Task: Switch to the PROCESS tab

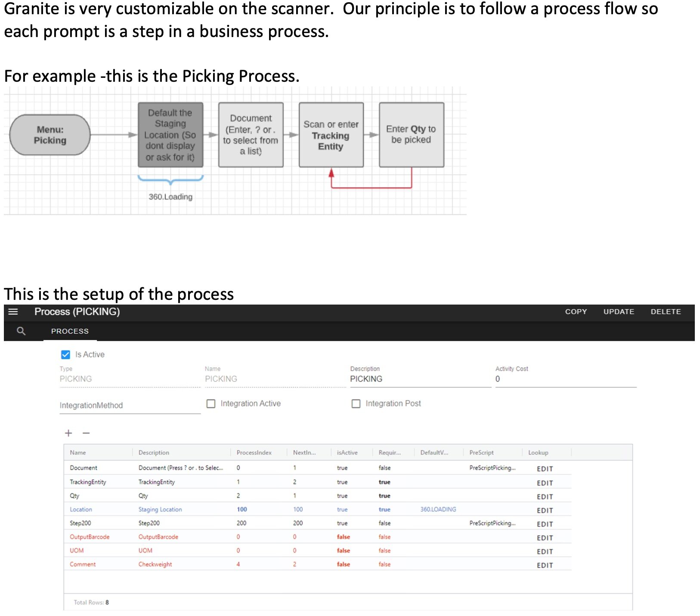Action: (70, 331)
